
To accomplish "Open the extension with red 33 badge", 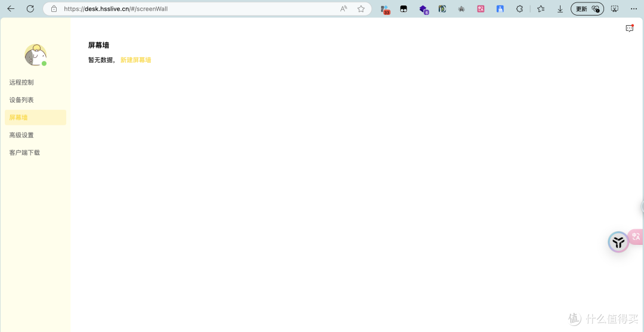I will point(385,9).
